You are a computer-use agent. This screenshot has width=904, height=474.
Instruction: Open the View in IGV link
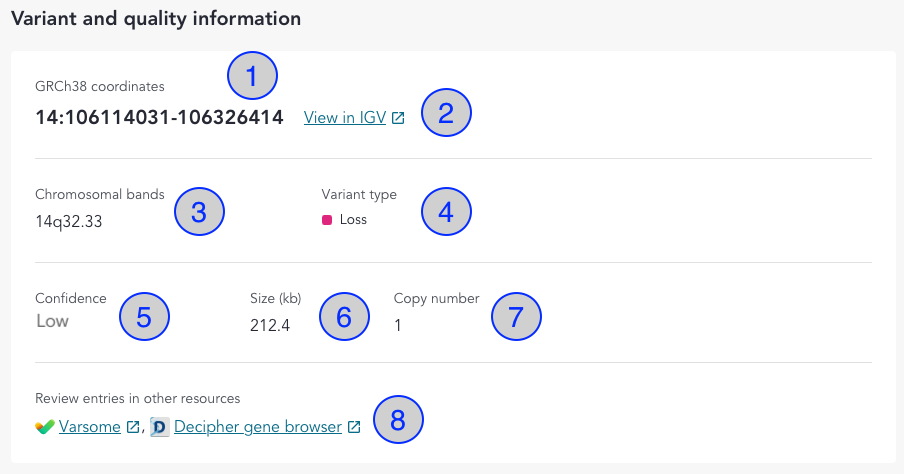pyautogui.click(x=345, y=118)
